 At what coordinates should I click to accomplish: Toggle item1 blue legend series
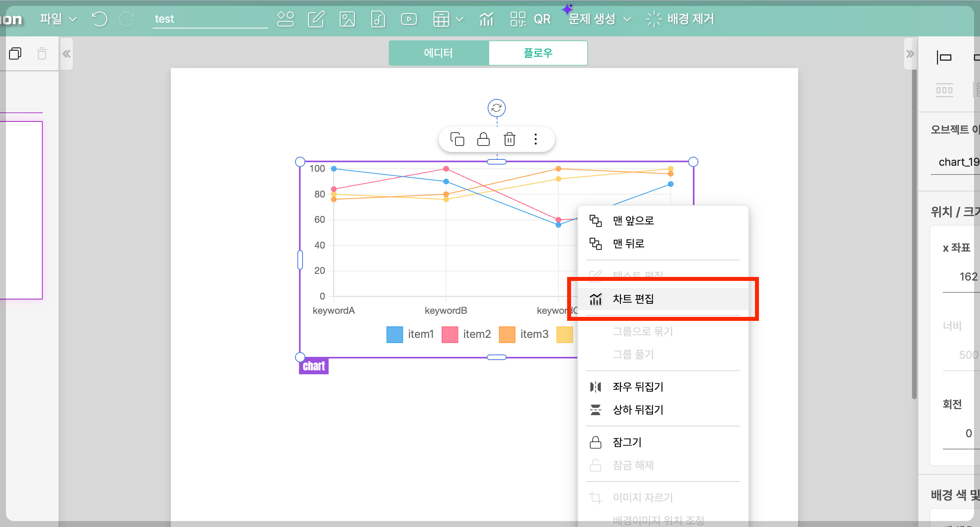(x=394, y=334)
